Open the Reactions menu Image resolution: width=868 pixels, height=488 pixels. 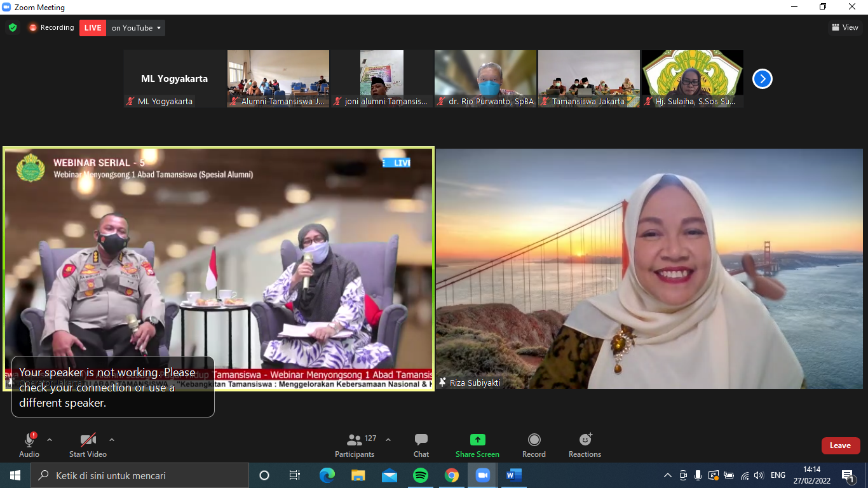(585, 445)
